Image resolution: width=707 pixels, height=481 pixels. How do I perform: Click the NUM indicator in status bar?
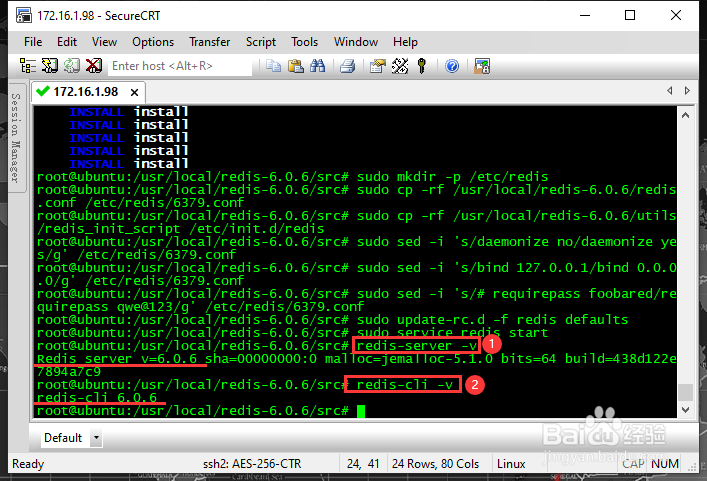tap(665, 464)
